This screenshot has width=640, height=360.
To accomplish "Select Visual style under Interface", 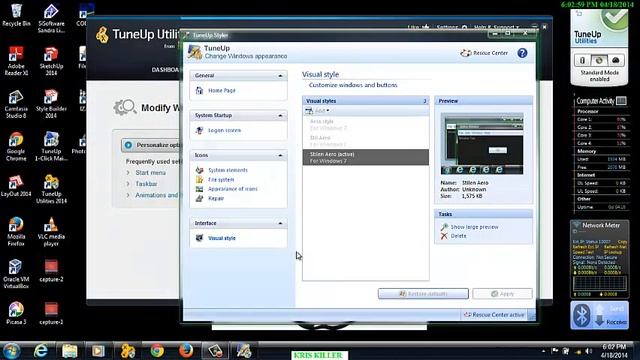I will [222, 238].
